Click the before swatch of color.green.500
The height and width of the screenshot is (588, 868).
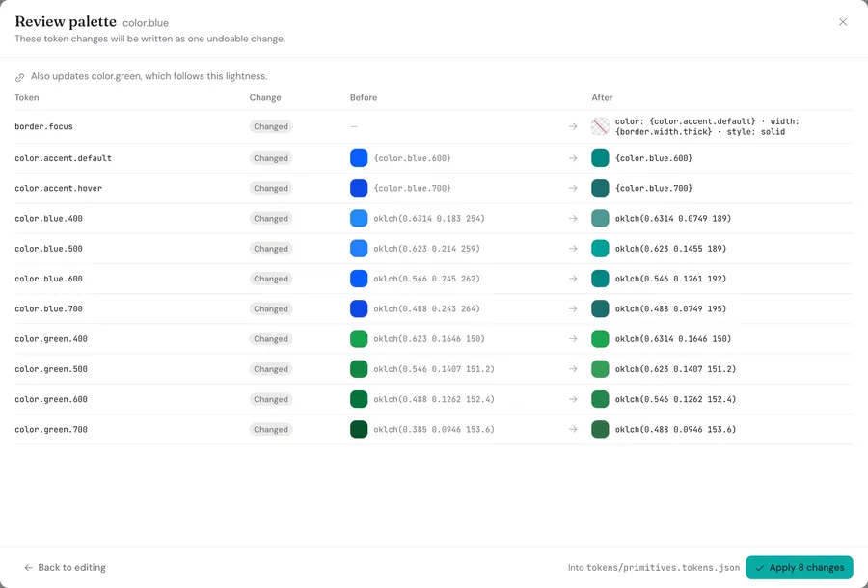359,369
